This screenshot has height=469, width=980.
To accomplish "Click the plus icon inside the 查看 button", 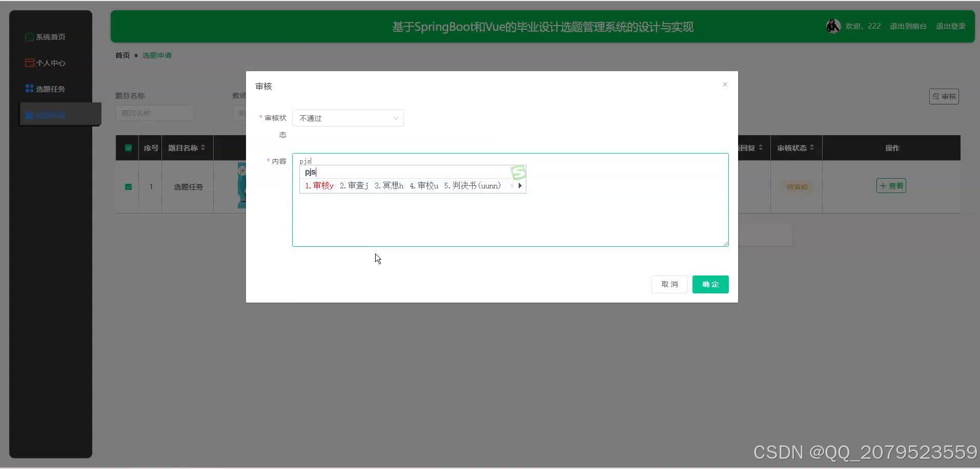I will [883, 185].
